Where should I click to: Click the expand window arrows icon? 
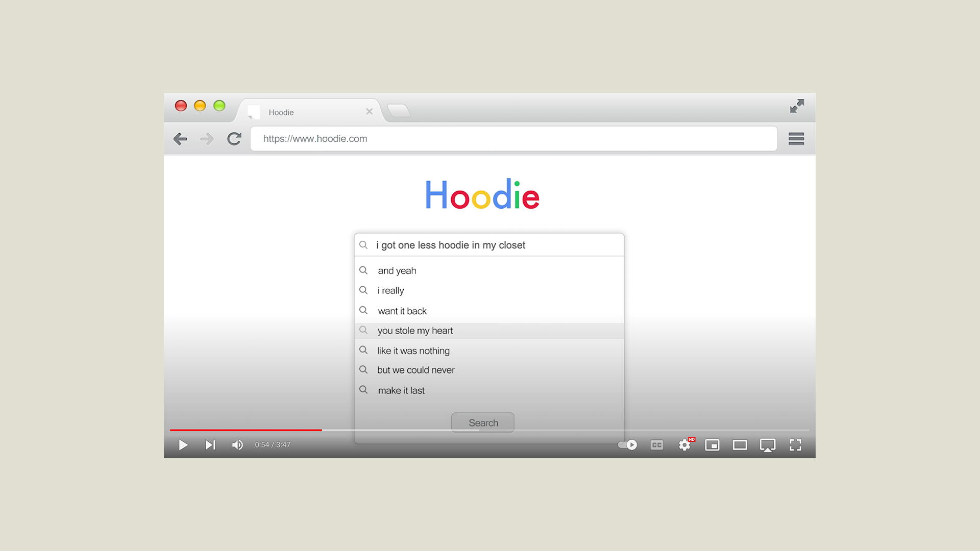[797, 106]
